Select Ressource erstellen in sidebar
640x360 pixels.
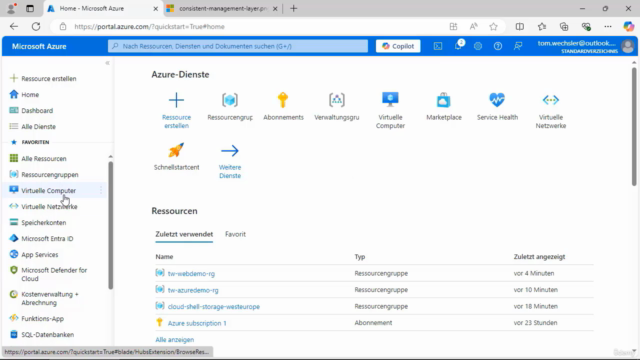pyautogui.click(x=49, y=78)
